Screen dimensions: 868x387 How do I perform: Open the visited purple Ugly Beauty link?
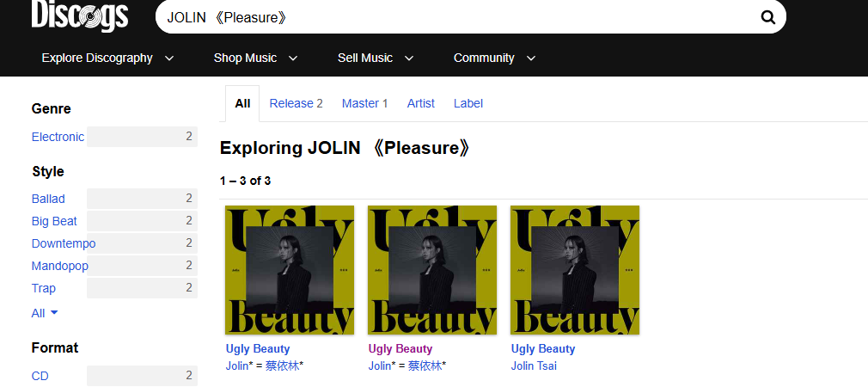click(400, 349)
